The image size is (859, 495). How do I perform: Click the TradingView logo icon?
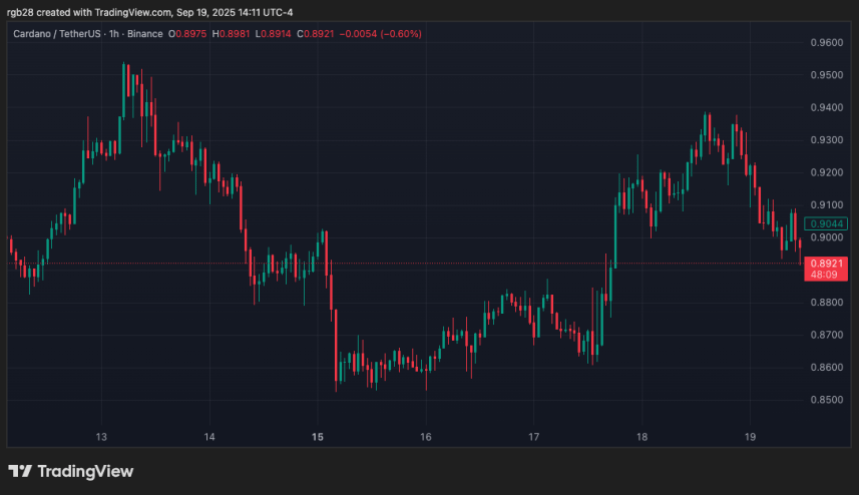[x=20, y=471]
